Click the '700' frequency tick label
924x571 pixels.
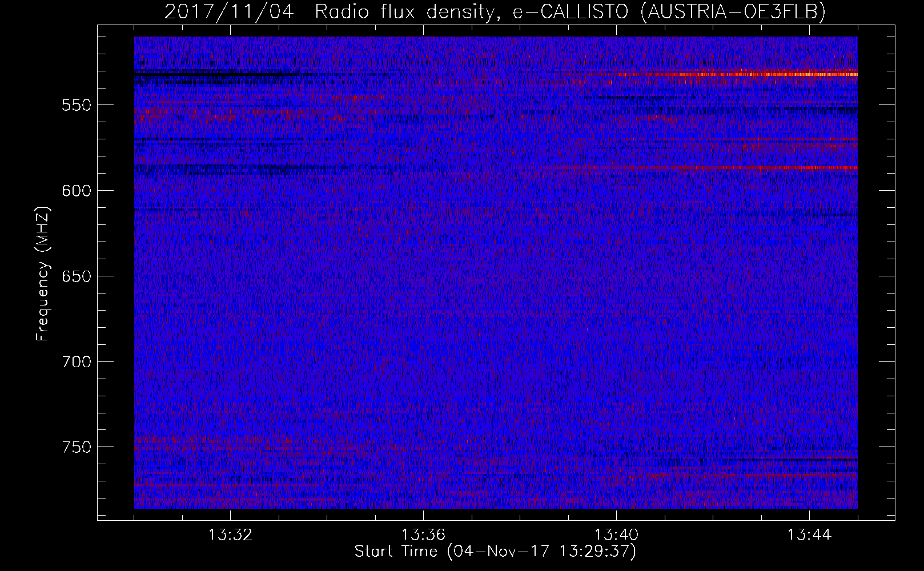tap(77, 362)
